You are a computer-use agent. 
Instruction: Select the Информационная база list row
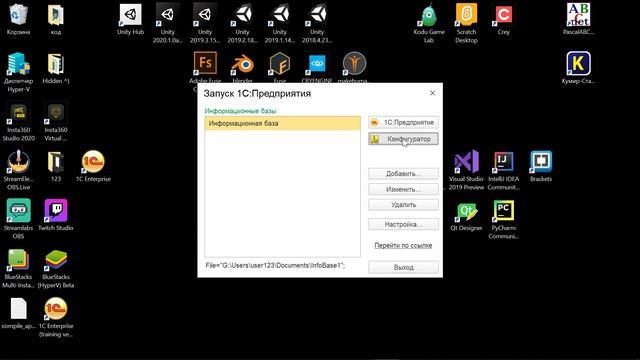(282, 123)
